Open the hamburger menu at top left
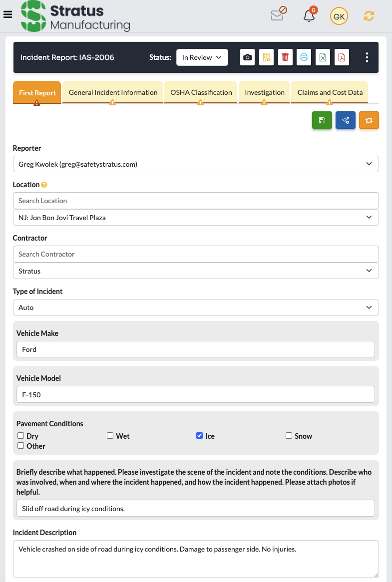Screen dimensions: 392x582 (8, 14)
